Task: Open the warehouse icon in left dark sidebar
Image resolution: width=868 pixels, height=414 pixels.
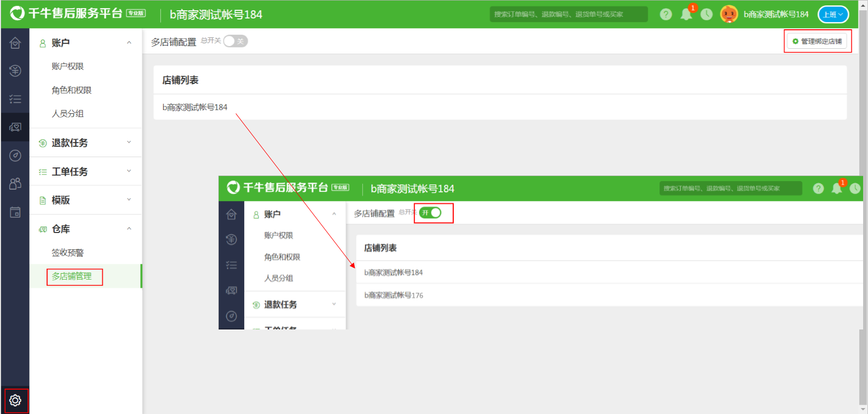Action: (x=15, y=127)
